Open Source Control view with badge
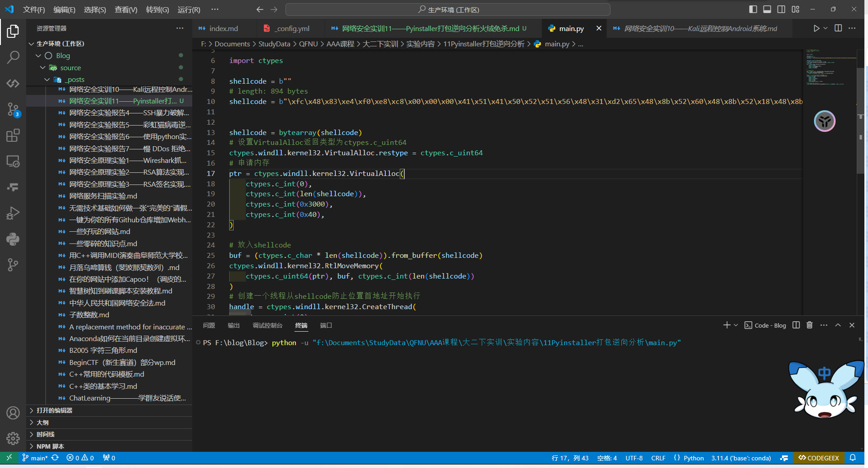This screenshot has height=468, width=868. point(13,109)
